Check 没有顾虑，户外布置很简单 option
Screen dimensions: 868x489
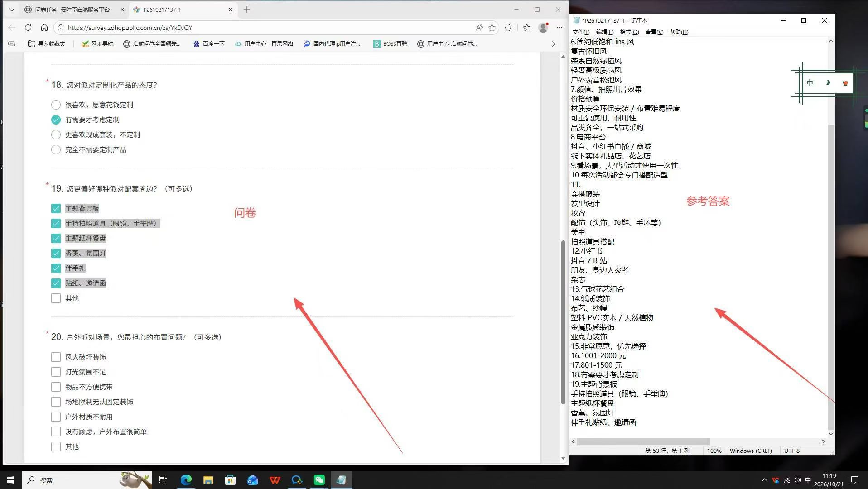tap(56, 432)
